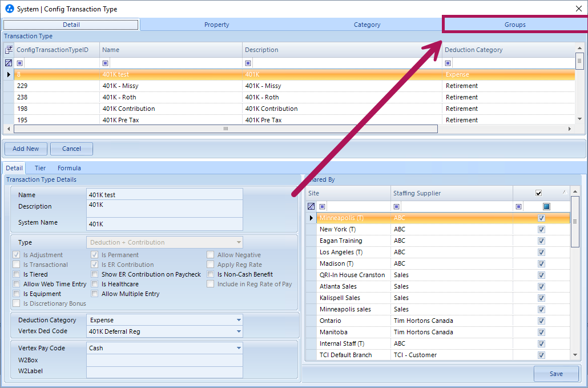Image resolution: width=588 pixels, height=388 pixels.
Task: Uncheck the New York (T) site checkbox
Action: click(541, 229)
